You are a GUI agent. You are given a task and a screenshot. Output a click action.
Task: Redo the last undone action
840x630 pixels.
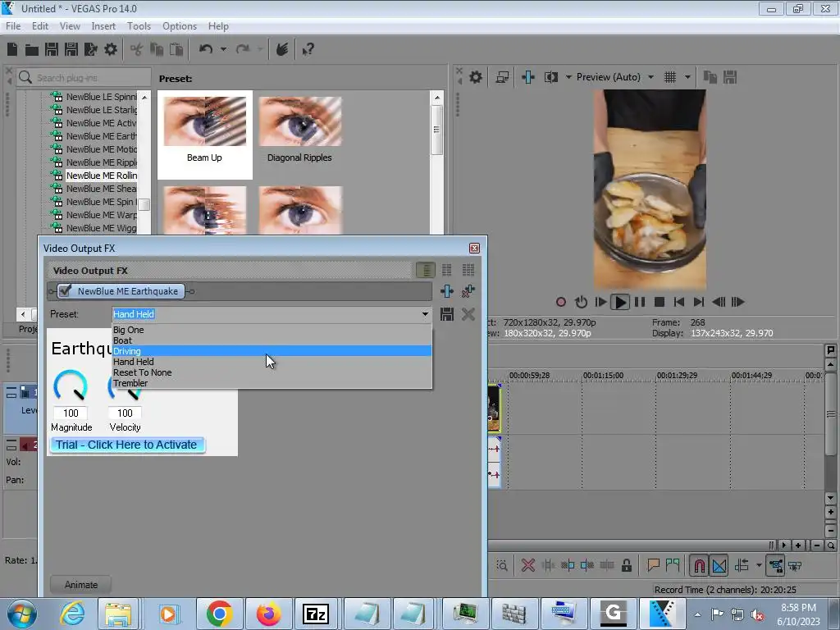pyautogui.click(x=243, y=49)
